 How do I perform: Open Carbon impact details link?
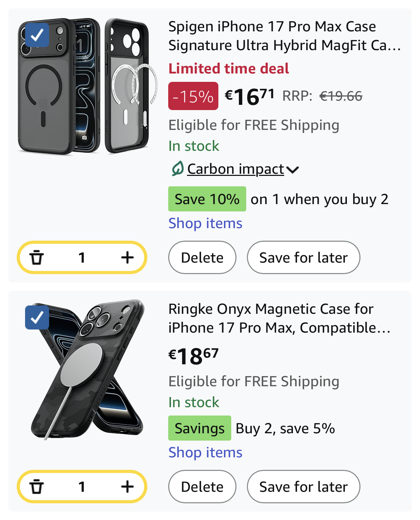click(x=235, y=169)
